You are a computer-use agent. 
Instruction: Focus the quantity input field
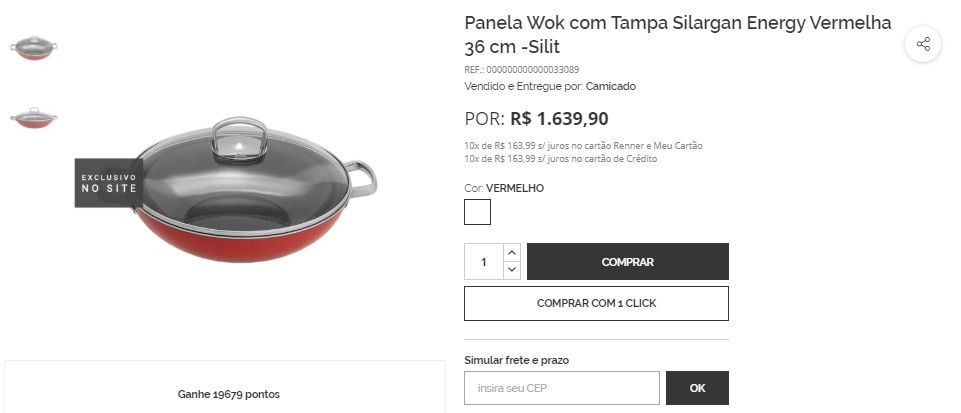(x=484, y=262)
